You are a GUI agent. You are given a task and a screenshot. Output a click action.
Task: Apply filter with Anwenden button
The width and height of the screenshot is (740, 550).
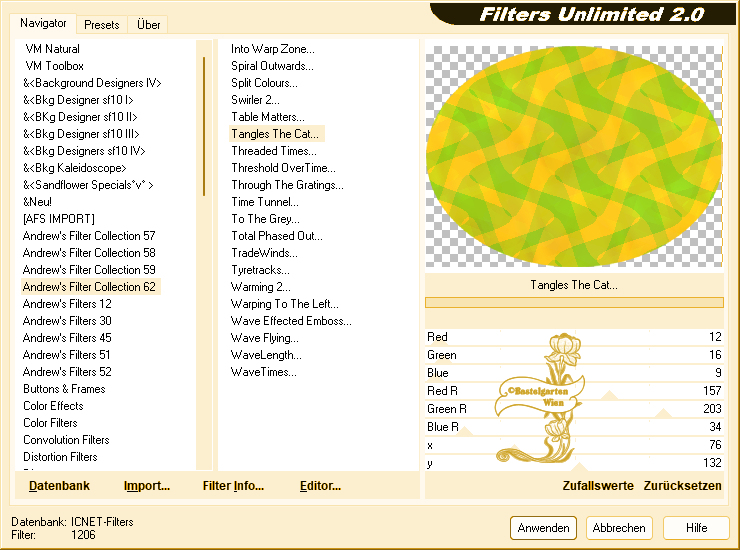tap(543, 528)
